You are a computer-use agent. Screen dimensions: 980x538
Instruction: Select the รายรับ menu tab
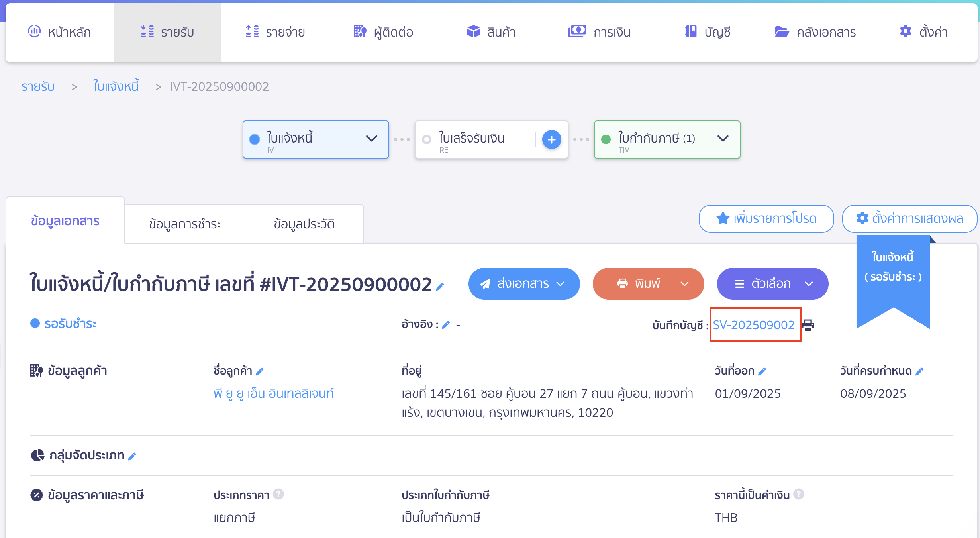pyautogui.click(x=167, y=32)
